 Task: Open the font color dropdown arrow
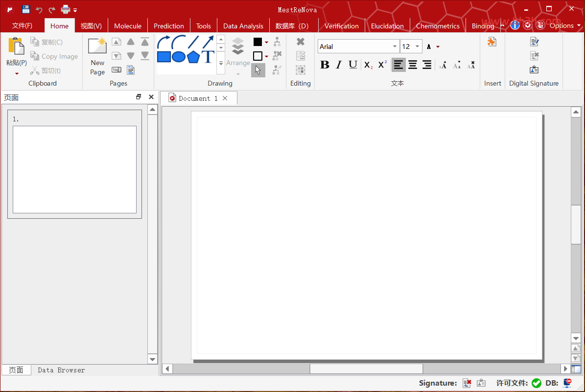[x=438, y=46]
